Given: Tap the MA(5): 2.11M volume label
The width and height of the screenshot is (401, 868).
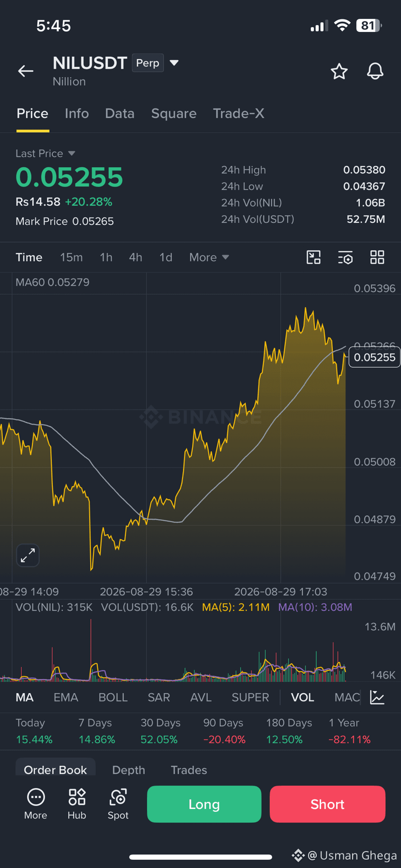Looking at the screenshot, I should 236,607.
